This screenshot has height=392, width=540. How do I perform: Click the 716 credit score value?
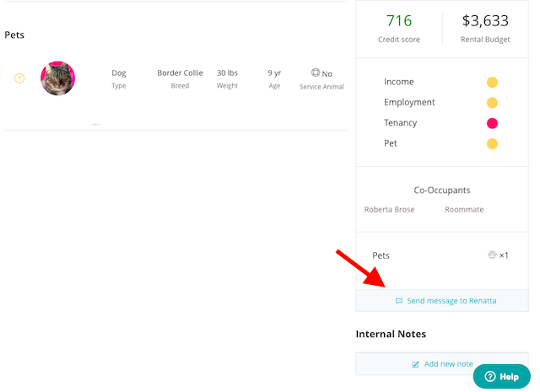tap(398, 21)
